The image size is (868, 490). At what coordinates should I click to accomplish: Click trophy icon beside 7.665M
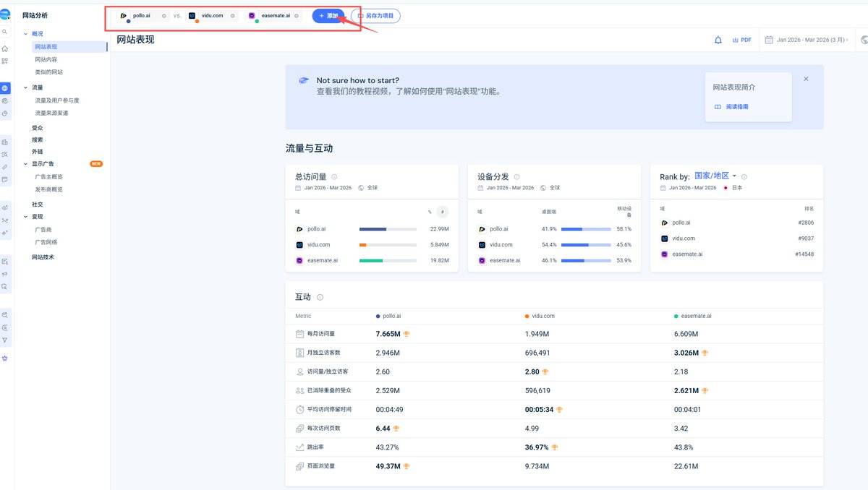[407, 334]
